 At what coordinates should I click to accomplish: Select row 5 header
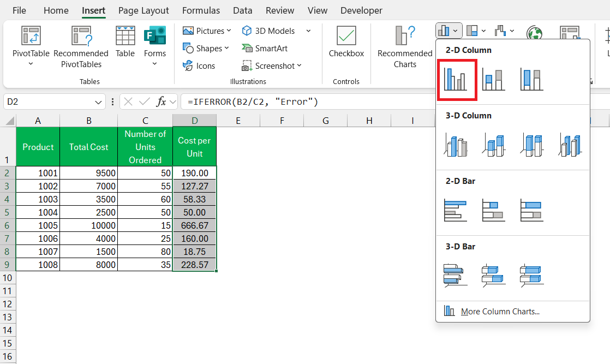click(x=8, y=212)
